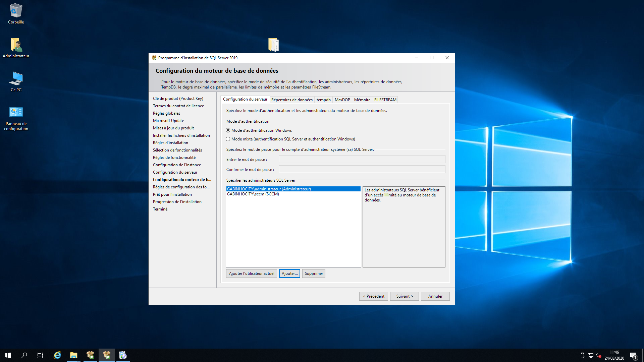Select the Panneau de configuration desktop icon

[x=16, y=118]
